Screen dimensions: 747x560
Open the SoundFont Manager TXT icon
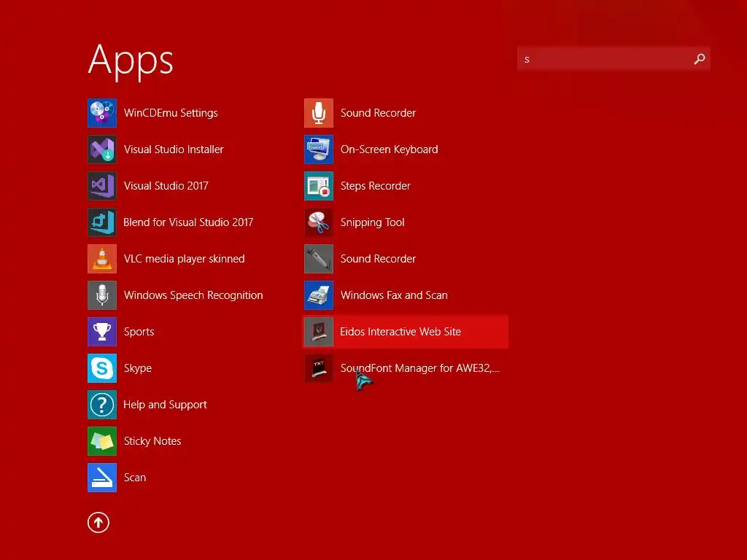[319, 368]
